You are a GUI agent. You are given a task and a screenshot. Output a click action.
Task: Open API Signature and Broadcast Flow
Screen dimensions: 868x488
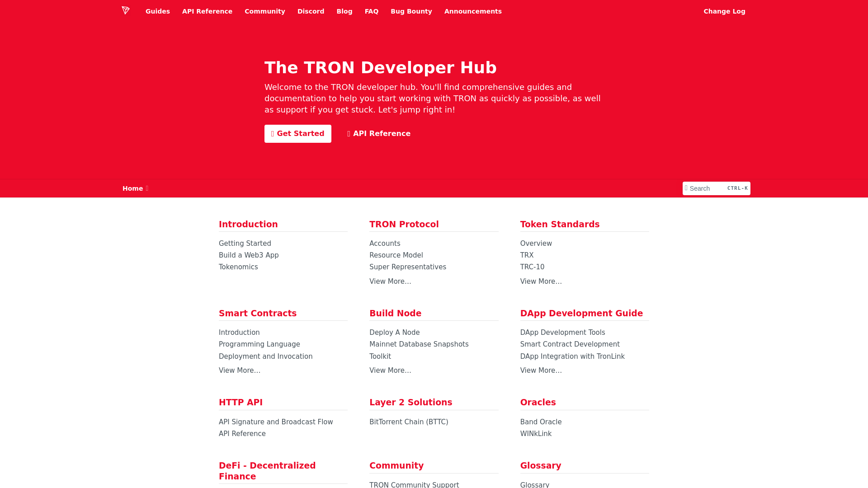[x=276, y=422]
